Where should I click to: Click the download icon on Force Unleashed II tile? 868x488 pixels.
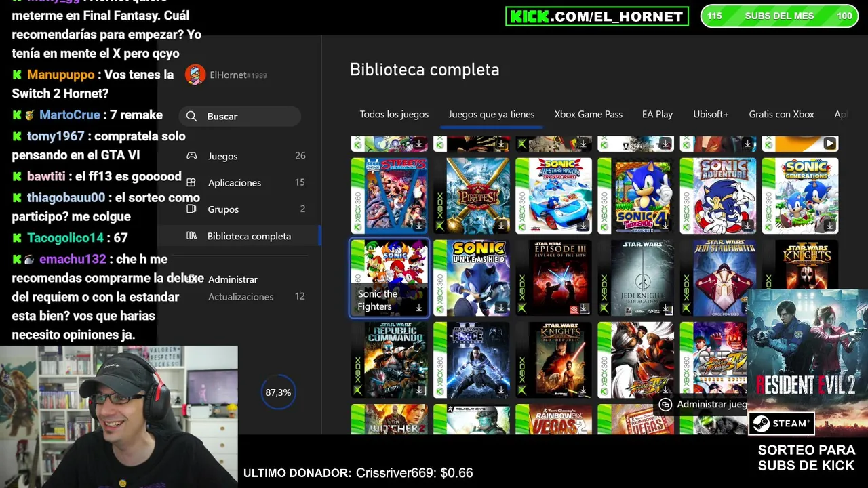click(x=500, y=390)
